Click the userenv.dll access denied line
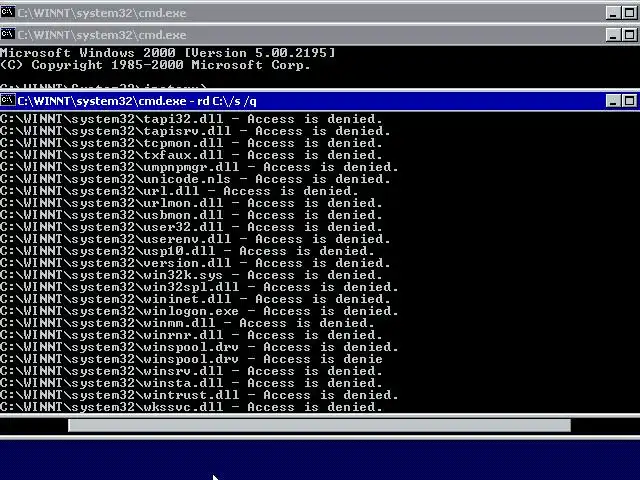 tap(196, 239)
